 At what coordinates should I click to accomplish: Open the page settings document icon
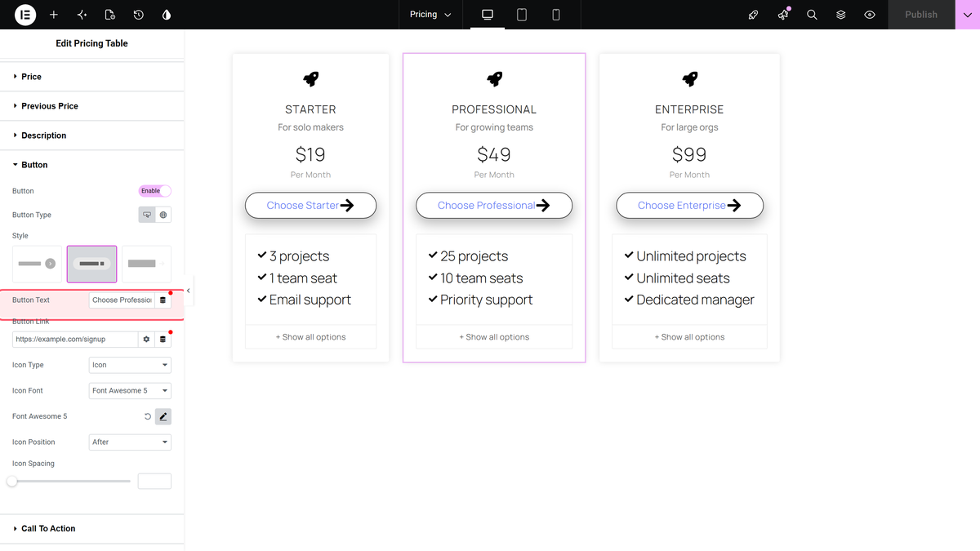click(110, 15)
